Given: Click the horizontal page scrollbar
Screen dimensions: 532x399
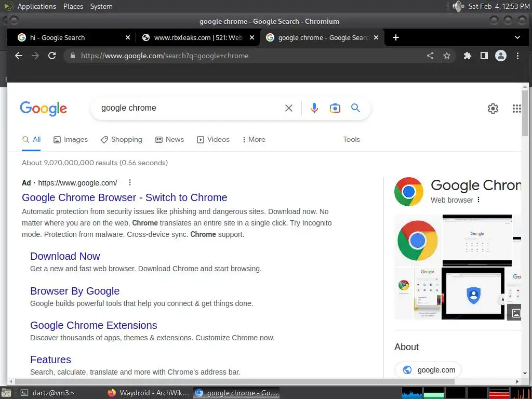Looking at the screenshot, I should pyautogui.click(x=234, y=381).
